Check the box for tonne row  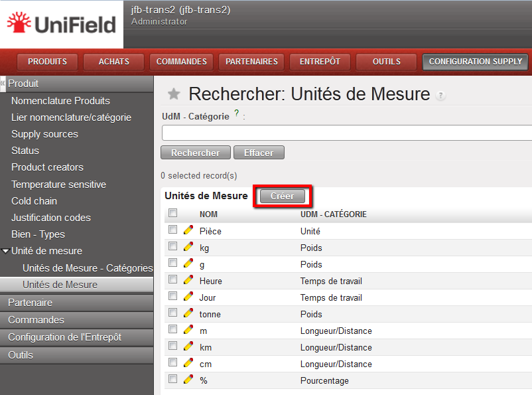173,313
